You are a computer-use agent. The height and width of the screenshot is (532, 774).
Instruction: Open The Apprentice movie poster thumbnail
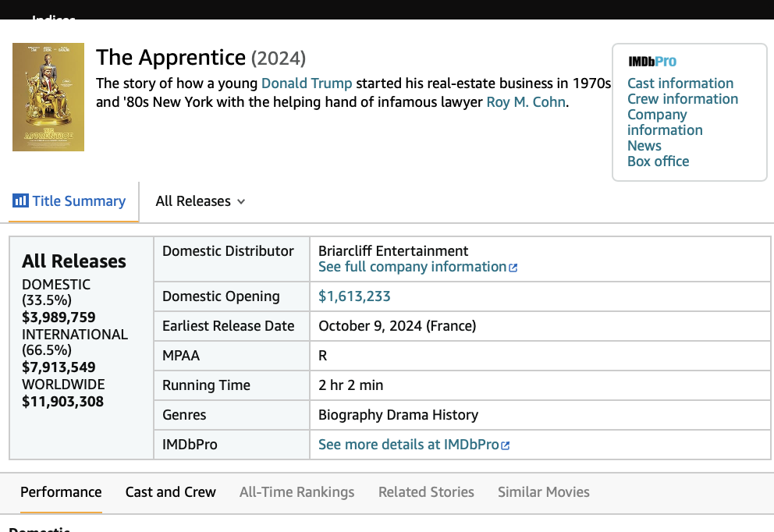click(48, 97)
